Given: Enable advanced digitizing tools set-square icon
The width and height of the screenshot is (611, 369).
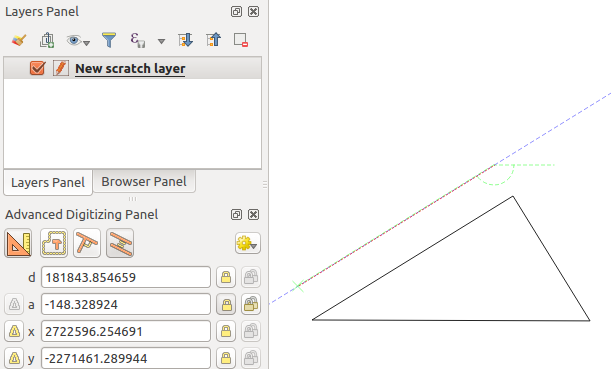Looking at the screenshot, I should coord(18,244).
